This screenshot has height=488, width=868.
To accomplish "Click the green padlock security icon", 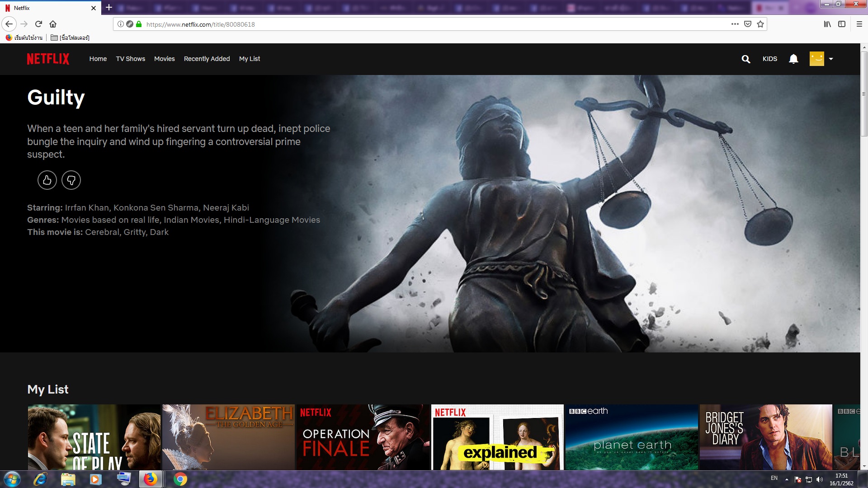I will [139, 24].
